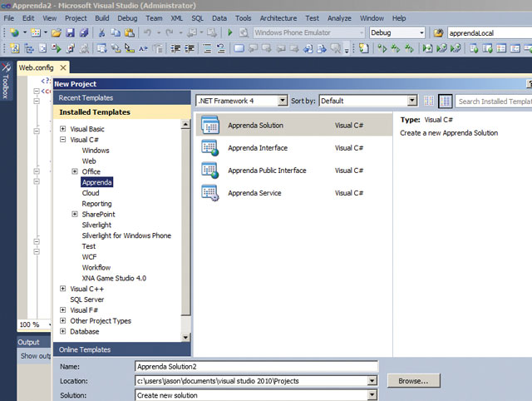Select the Apprenda Service template icon
Screen dimensions: 532x401
click(210, 193)
